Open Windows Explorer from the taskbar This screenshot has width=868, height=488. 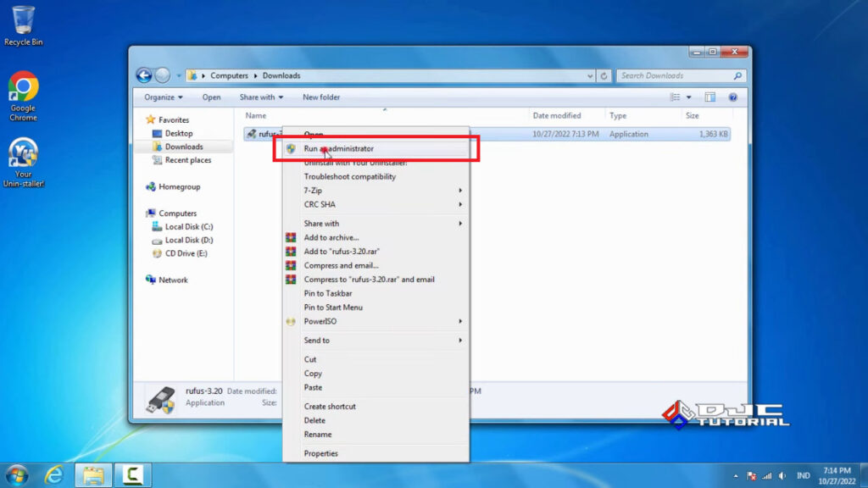click(92, 475)
